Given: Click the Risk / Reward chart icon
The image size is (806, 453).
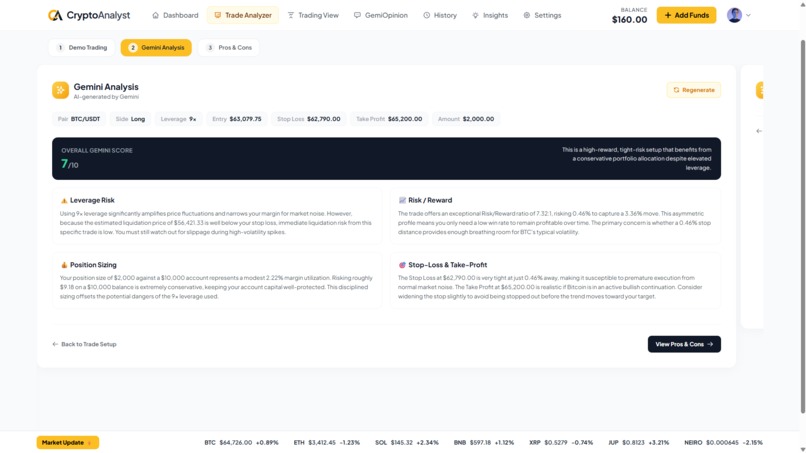Looking at the screenshot, I should tap(402, 200).
